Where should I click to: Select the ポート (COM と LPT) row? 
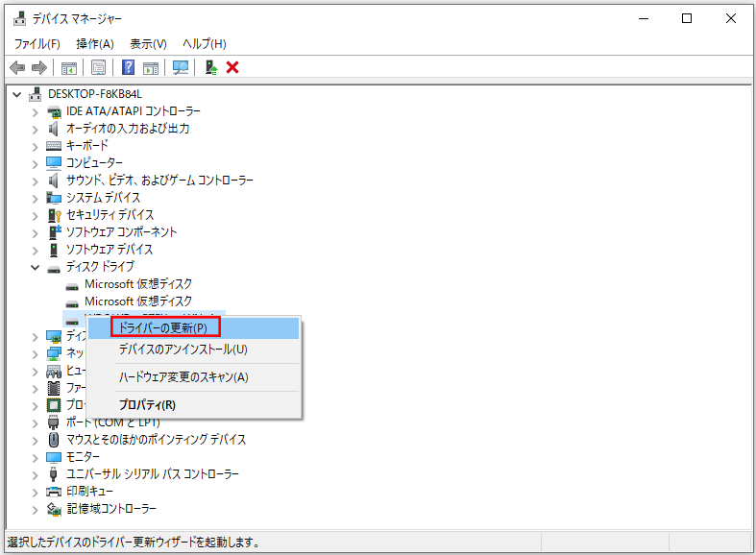coord(113,422)
